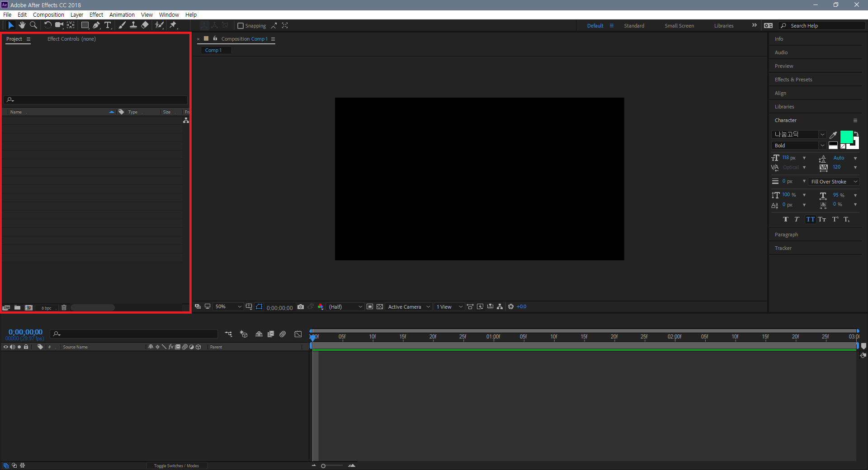Screen dimensions: 868x470
Task: Click the 8 bpc color depth button
Action: coord(46,308)
